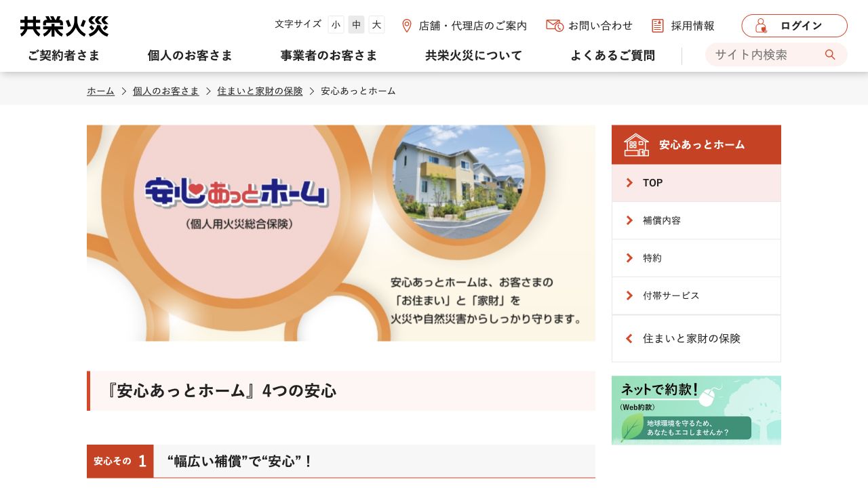This screenshot has width=868, height=488.
Task: Go to 個人のお客さま breadcrumb link
Action: click(166, 91)
